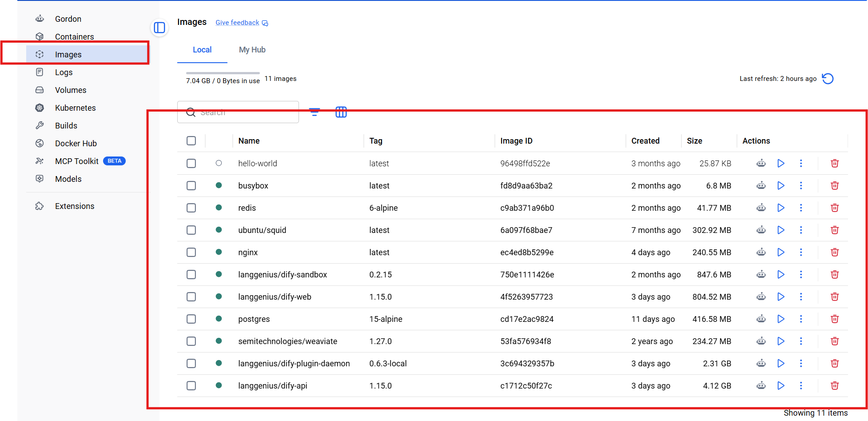Viewport: 868px width, 421px height.
Task: Run the busybox image
Action: 780,185
